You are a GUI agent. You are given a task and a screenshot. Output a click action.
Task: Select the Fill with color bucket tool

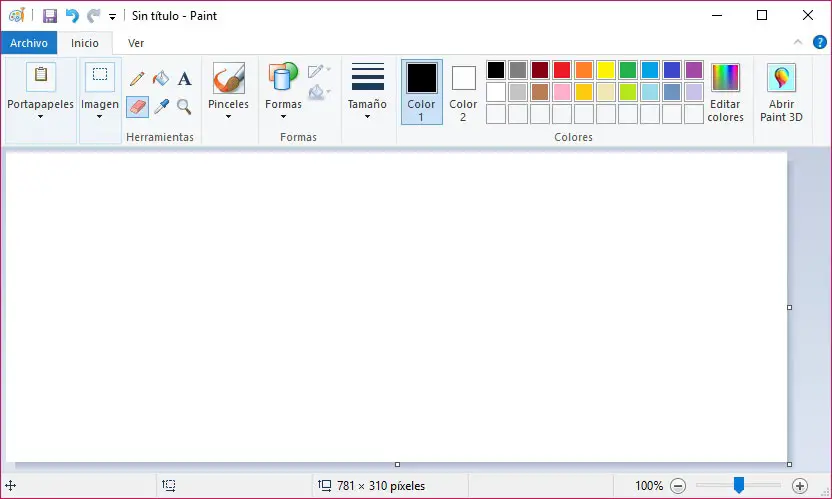pyautogui.click(x=161, y=79)
